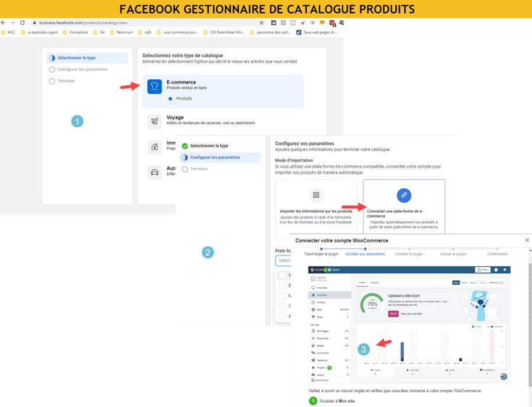Open the MLC bookmark folder
The height and width of the screenshot is (407, 532).
click(x=8, y=33)
